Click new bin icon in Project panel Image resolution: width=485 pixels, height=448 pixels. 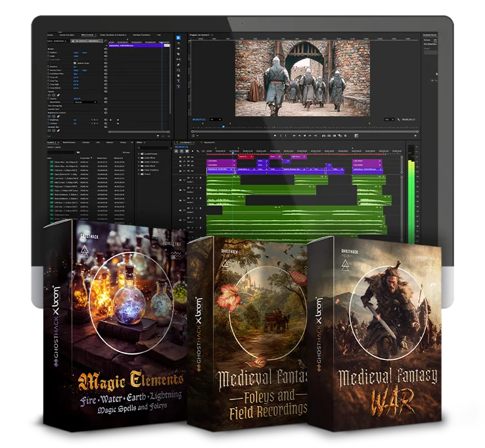(x=78, y=152)
